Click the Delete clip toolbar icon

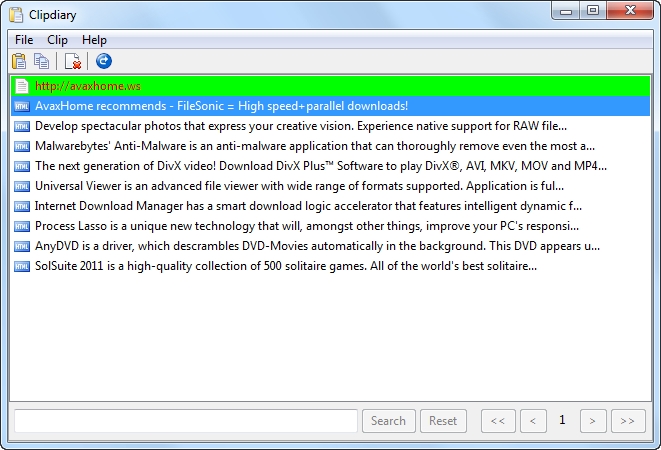click(x=73, y=61)
